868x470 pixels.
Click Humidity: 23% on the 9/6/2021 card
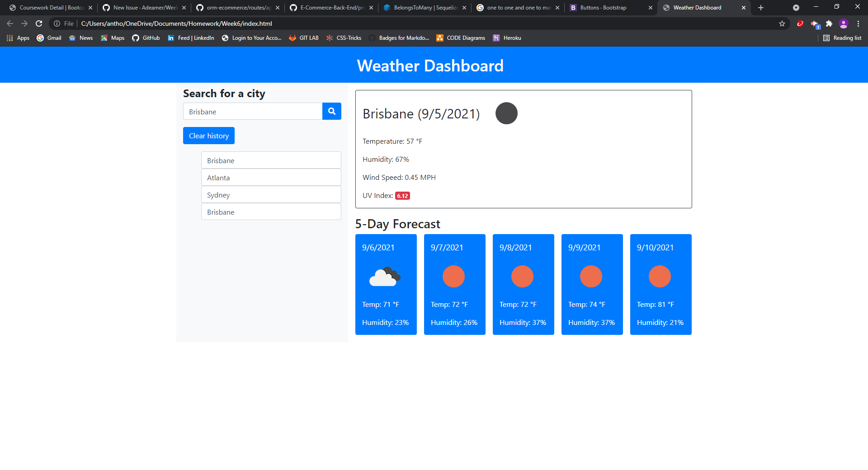pyautogui.click(x=385, y=323)
